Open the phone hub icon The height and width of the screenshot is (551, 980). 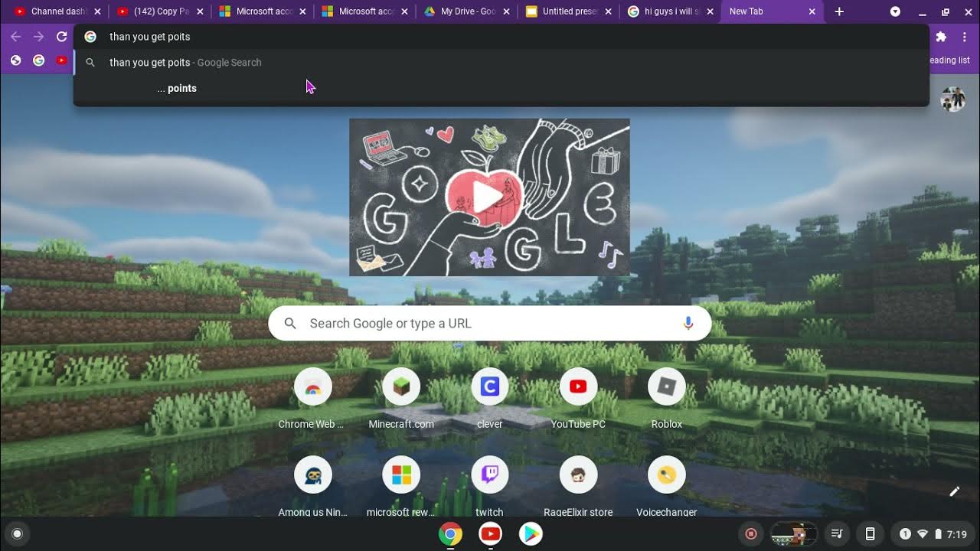(870, 534)
